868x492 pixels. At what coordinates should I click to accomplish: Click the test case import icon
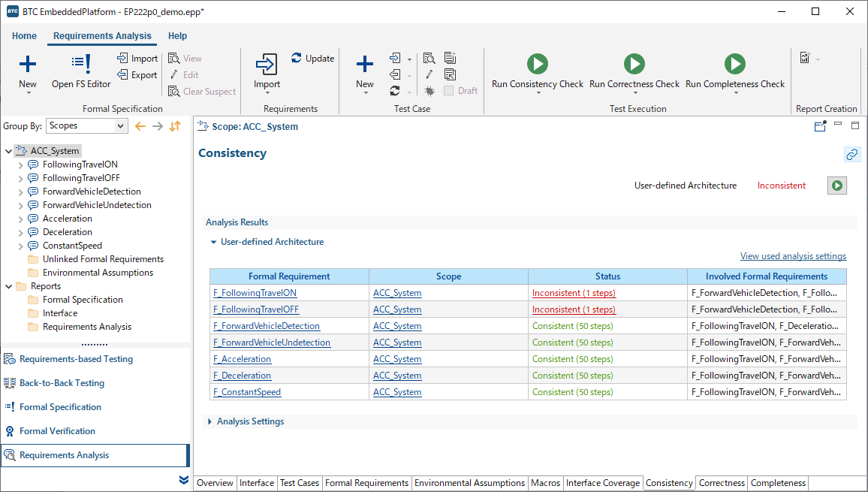395,58
